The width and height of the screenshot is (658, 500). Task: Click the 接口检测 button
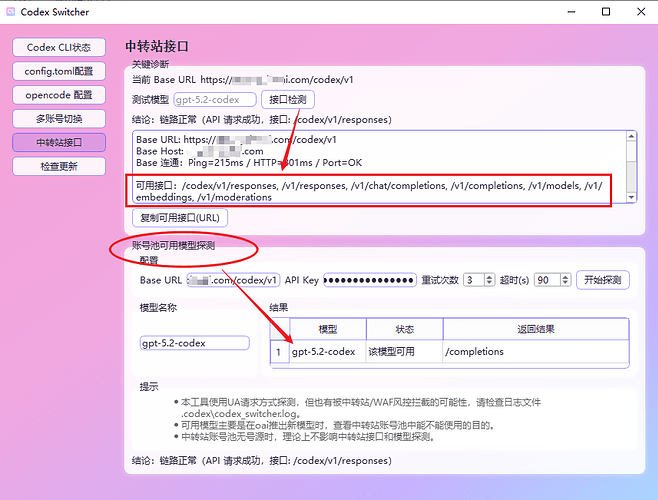coord(287,100)
